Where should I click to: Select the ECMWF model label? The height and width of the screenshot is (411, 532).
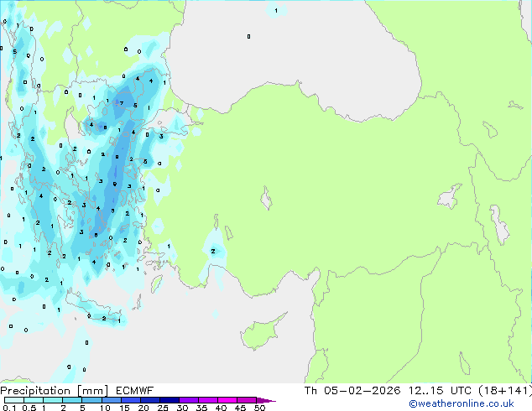pos(135,391)
